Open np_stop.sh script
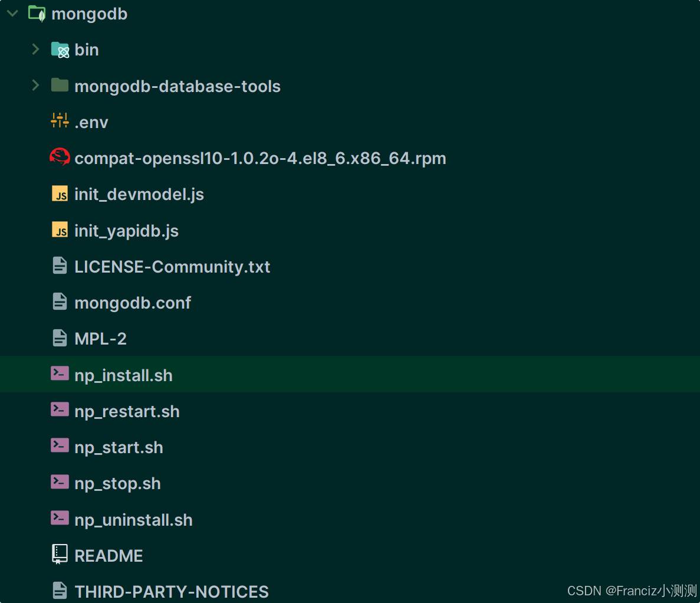Viewport: 700px width, 603px height. point(117,484)
